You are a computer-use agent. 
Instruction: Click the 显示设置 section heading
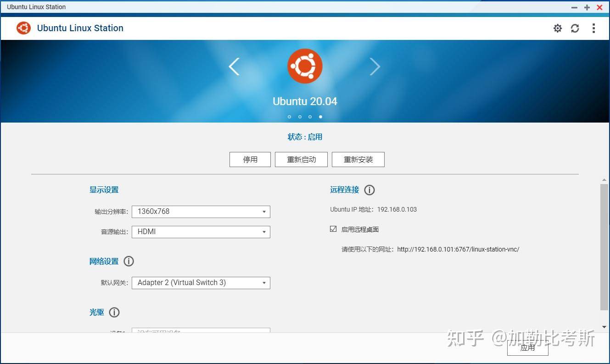(x=104, y=190)
